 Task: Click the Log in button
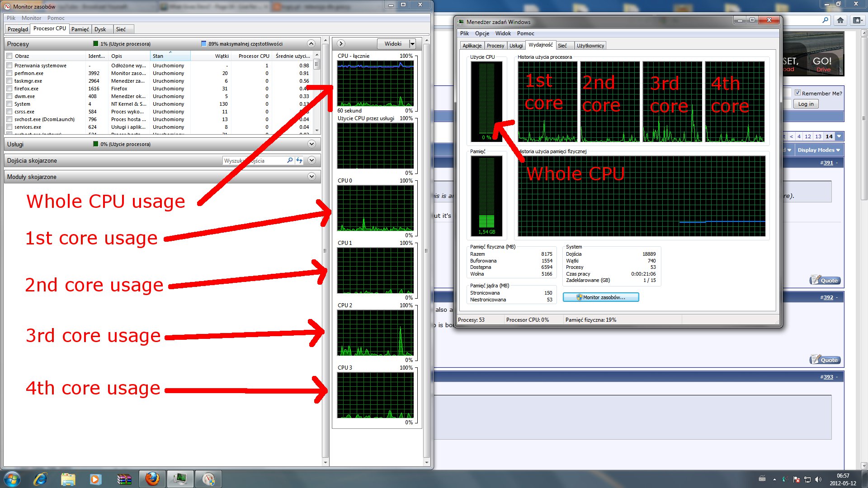pyautogui.click(x=806, y=104)
